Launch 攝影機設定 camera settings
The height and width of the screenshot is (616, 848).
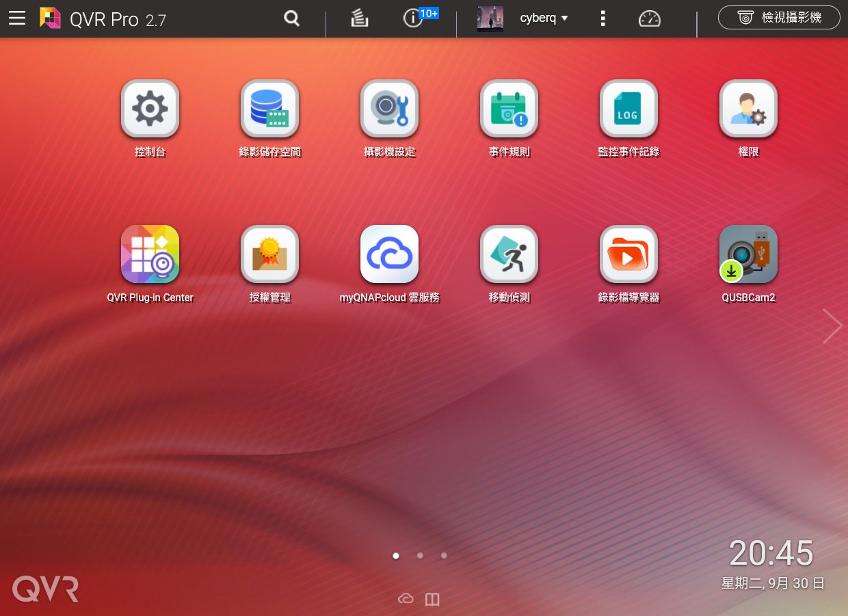tap(389, 109)
